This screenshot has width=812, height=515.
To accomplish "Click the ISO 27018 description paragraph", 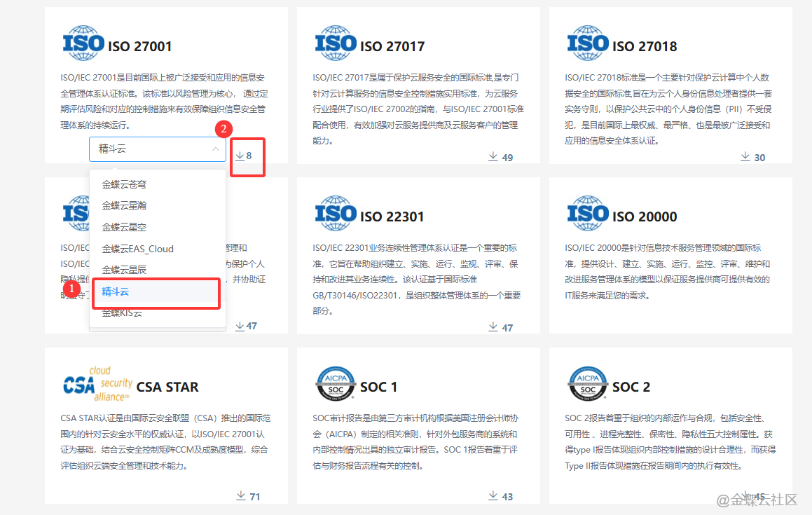I will point(668,109).
